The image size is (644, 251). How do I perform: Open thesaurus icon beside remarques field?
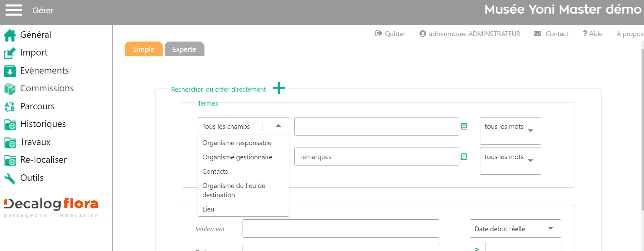(464, 157)
